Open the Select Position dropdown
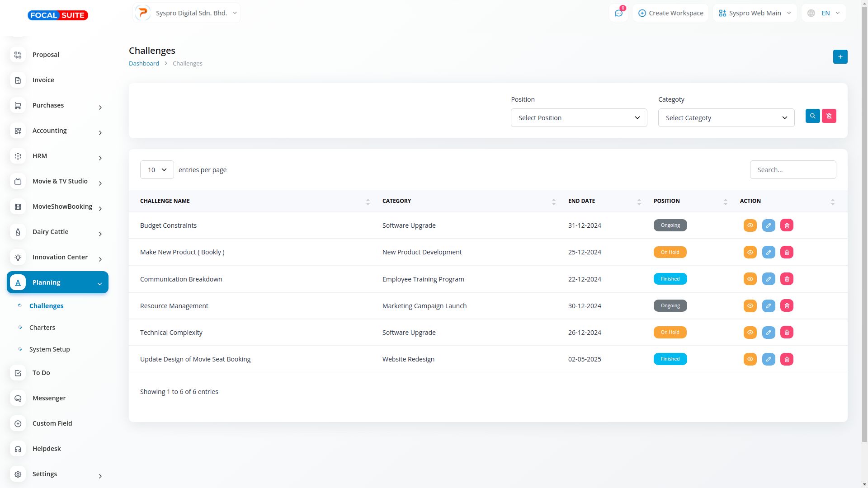The width and height of the screenshot is (868, 488). [x=579, y=118]
